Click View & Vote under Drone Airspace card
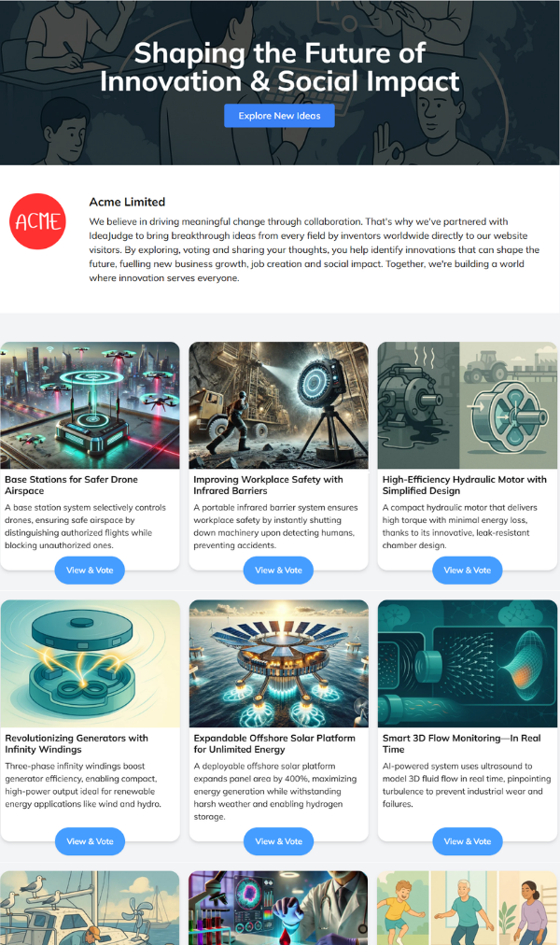 tap(90, 571)
